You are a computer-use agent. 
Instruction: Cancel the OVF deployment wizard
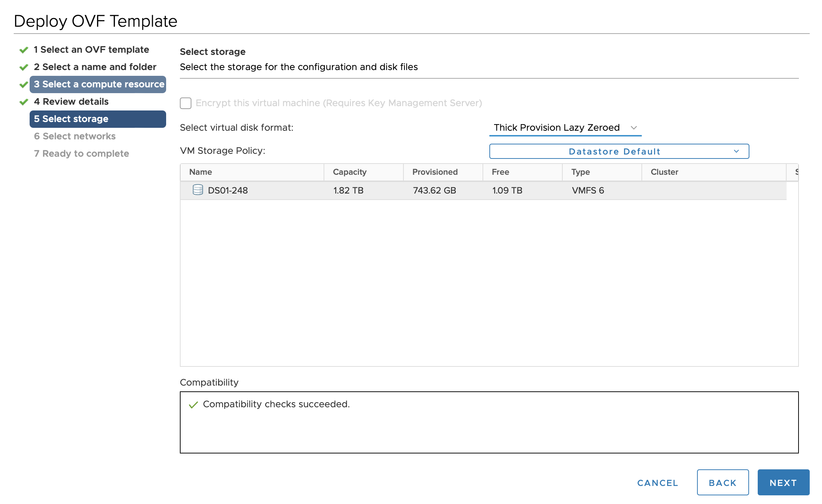pos(657,483)
